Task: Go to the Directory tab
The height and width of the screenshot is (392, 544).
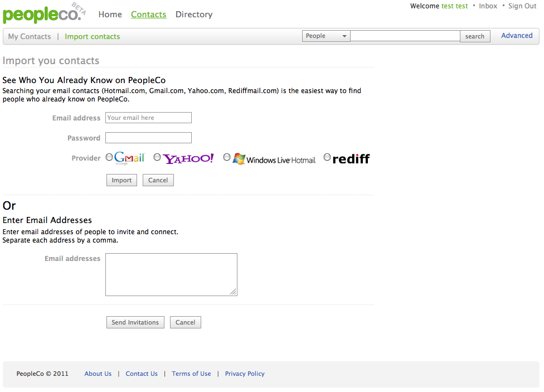Action: 194,14
